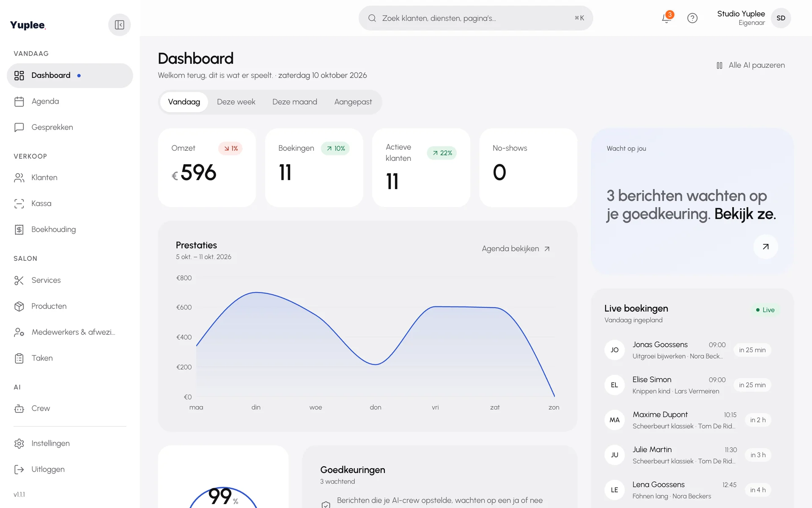Open Taken clipboard item

coord(70,358)
